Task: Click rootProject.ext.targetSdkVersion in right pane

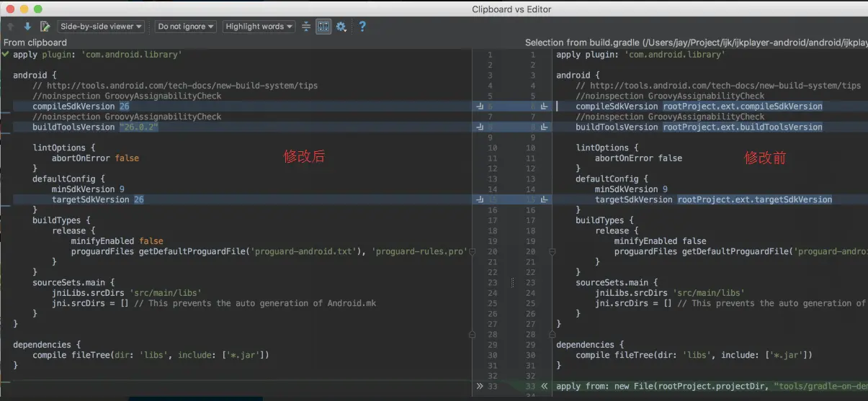Action: point(755,199)
